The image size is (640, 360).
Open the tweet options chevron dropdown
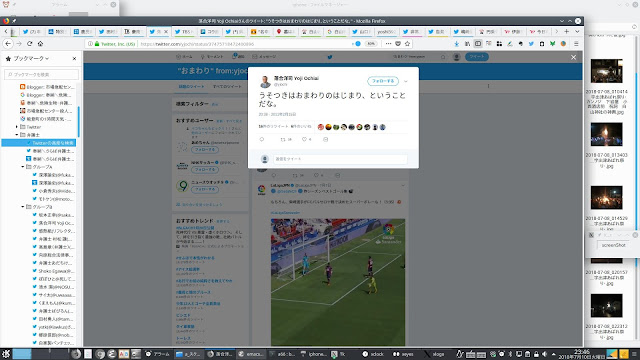(406, 81)
